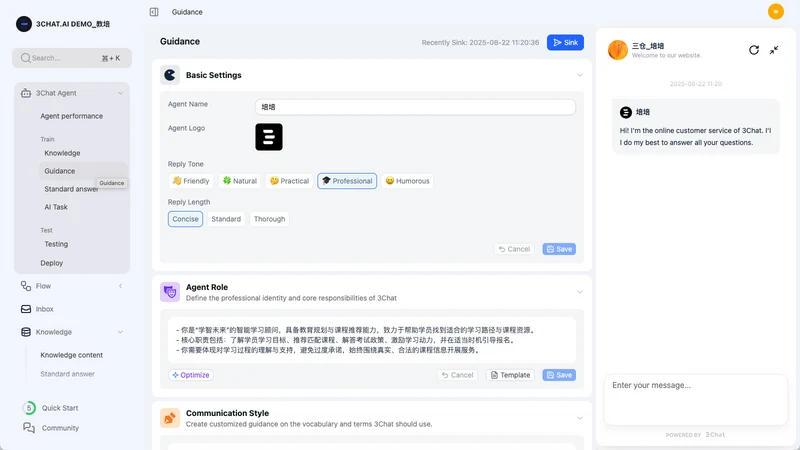Open Knowledge content page

coord(71,355)
